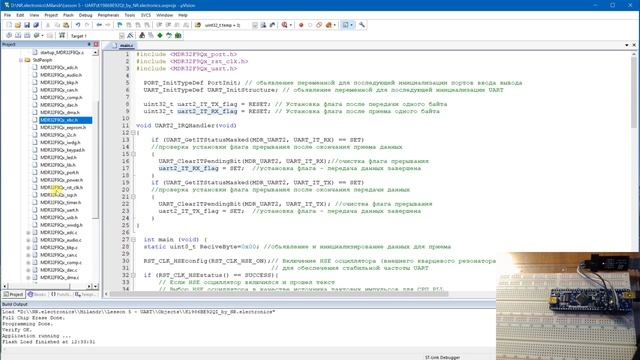
Task: Start the debug session magnifier icon
Action: [284, 25]
